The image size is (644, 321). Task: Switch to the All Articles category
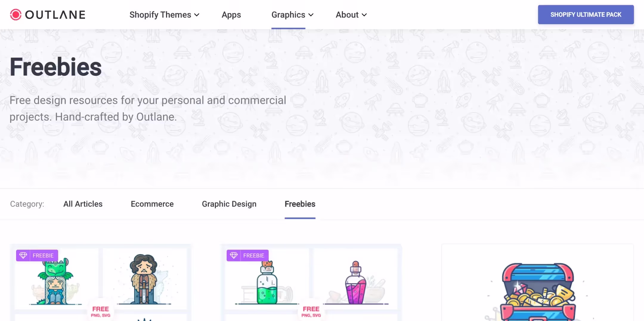point(83,204)
